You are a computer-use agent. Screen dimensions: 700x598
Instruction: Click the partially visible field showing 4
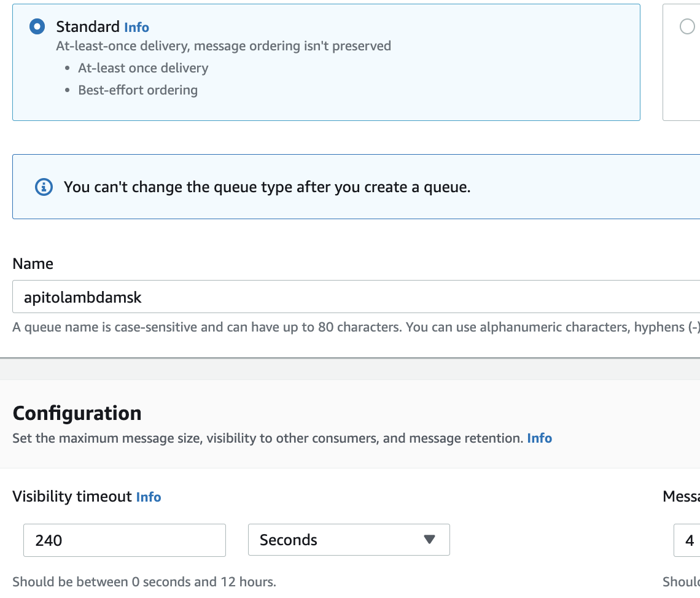(x=688, y=540)
